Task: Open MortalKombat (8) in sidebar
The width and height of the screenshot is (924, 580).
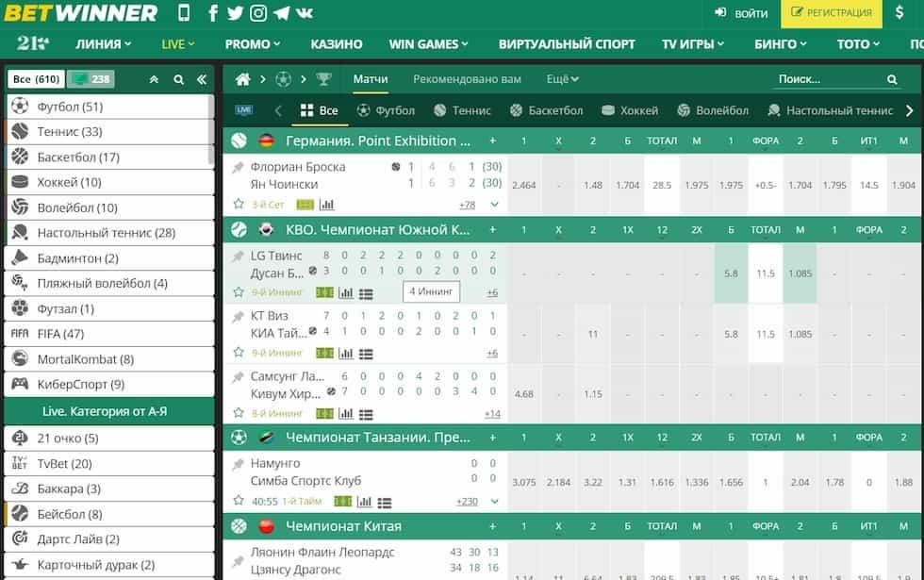Action: click(109, 359)
